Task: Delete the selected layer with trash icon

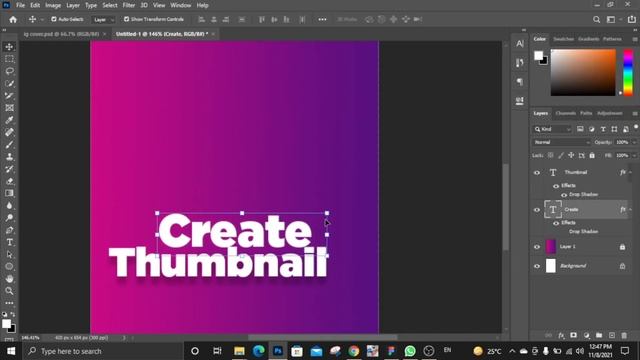Action: (x=624, y=336)
